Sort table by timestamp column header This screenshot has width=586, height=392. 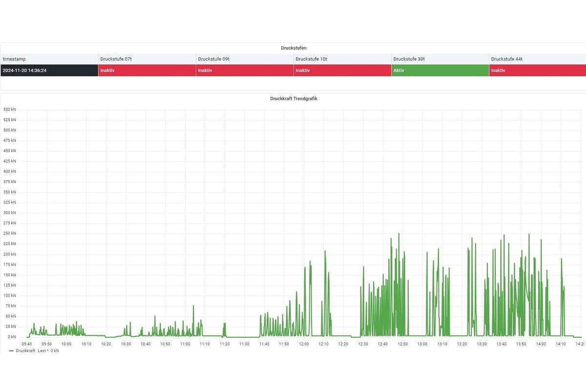click(x=14, y=59)
